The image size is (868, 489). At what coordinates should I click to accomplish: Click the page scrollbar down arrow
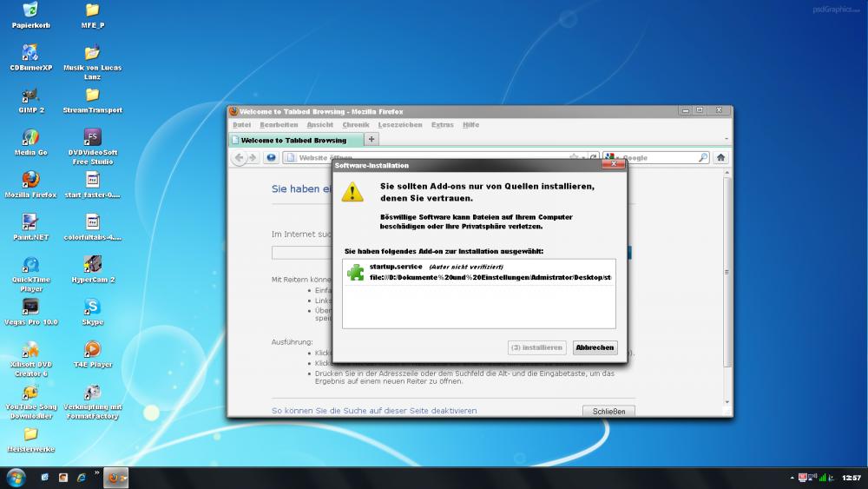click(x=727, y=402)
